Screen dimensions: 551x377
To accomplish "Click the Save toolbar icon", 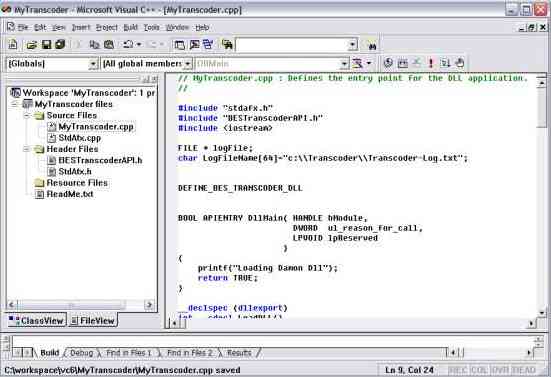I will [46, 44].
